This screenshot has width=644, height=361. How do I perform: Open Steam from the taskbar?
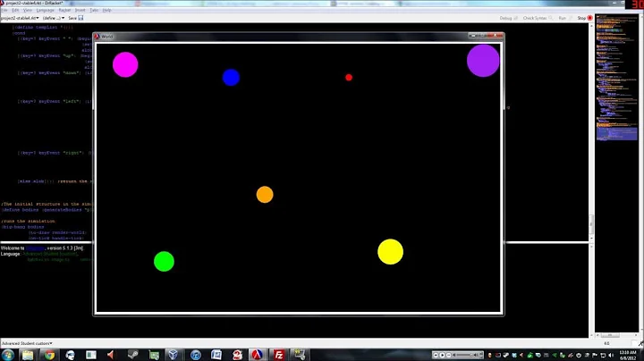[132, 355]
